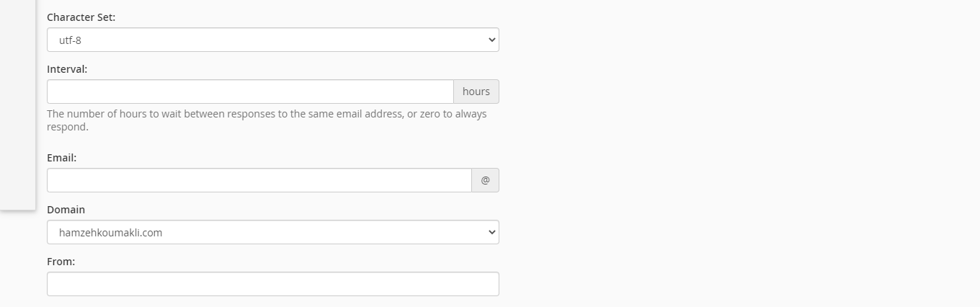Open the Character Set dropdown
The width and height of the screenshot is (980, 307).
[x=272, y=40]
